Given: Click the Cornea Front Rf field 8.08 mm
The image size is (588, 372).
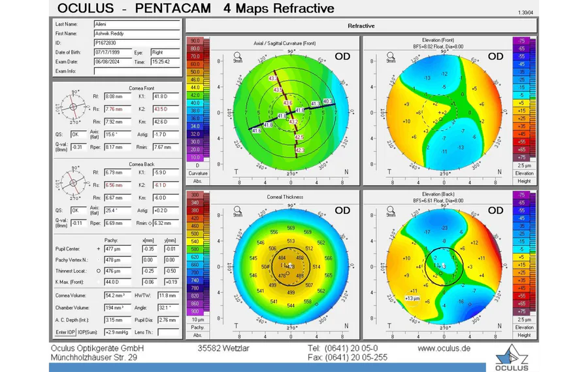Looking at the screenshot, I should click(118, 97).
